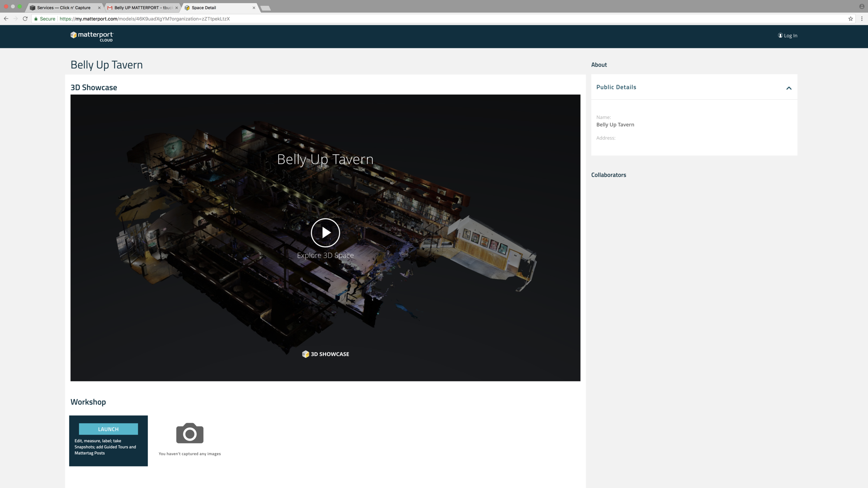868x488 pixels.
Task: Click the Secure padlock icon
Action: 36,19
